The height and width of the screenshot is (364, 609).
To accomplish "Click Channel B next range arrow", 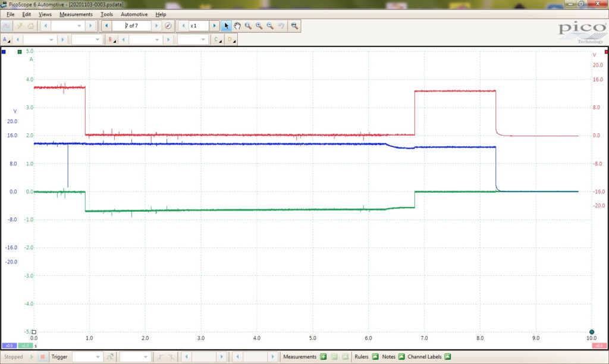I will point(168,40).
